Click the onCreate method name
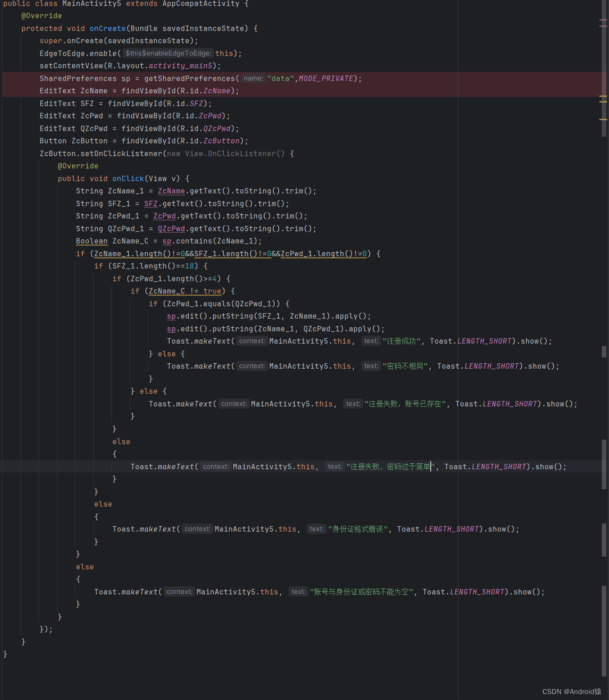The width and height of the screenshot is (609, 700). click(107, 28)
